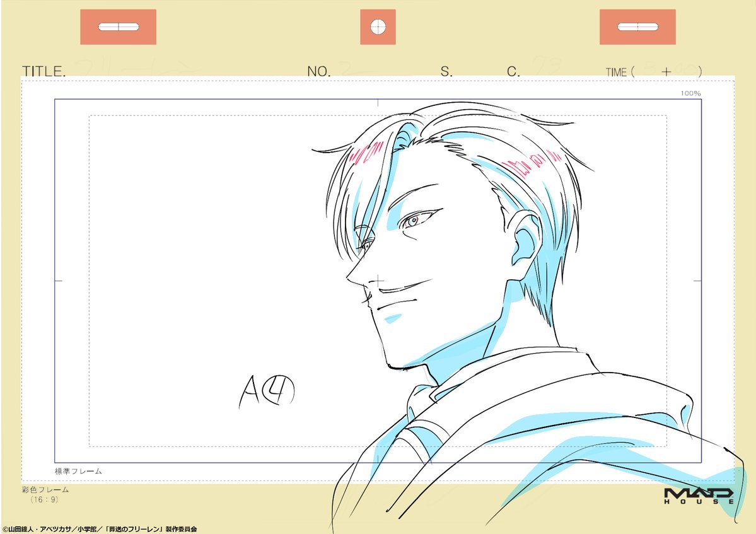
Task: Click the NO. field label
Action: [x=318, y=72]
